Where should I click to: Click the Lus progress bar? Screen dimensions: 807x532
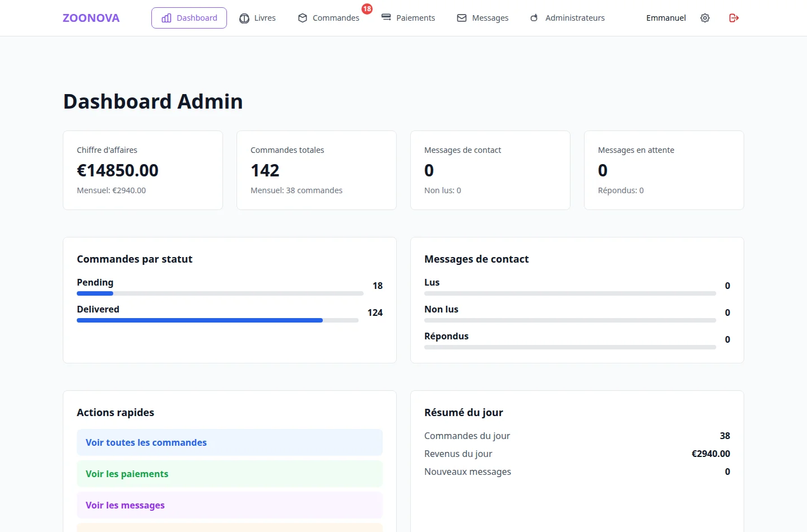click(x=570, y=293)
